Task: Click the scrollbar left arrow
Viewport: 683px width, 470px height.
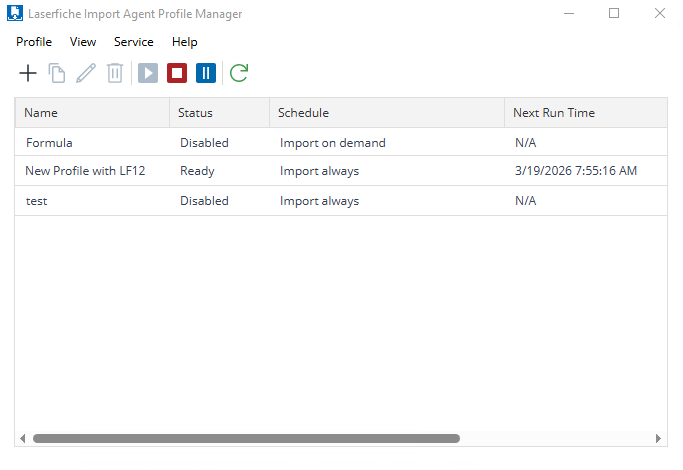Action: [x=23, y=438]
